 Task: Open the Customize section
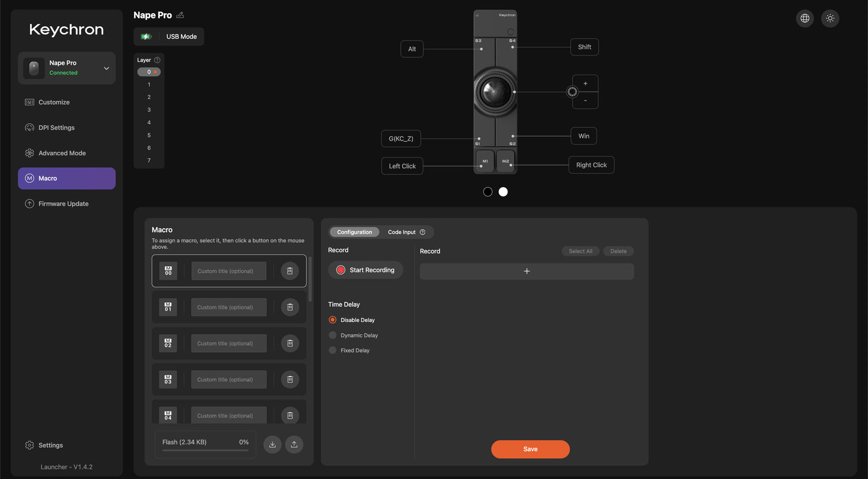67,103
